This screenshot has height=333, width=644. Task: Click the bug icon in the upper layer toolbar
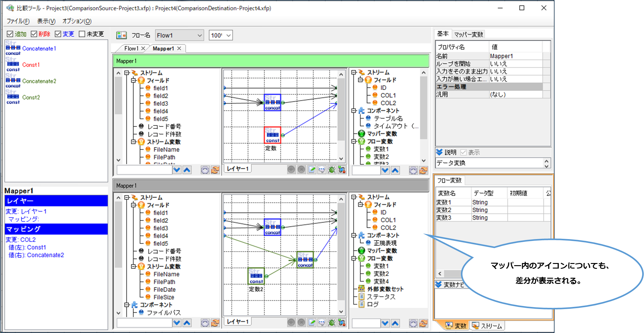coord(332,169)
